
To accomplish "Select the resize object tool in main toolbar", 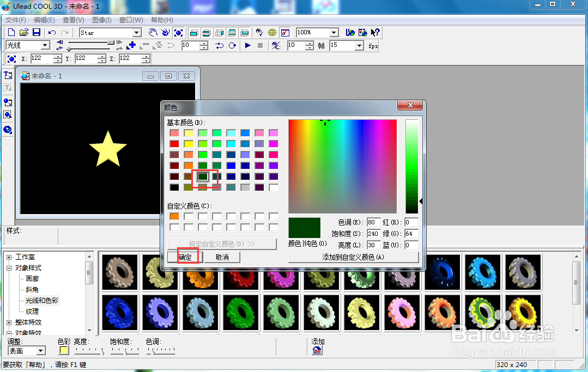I will coord(179,33).
